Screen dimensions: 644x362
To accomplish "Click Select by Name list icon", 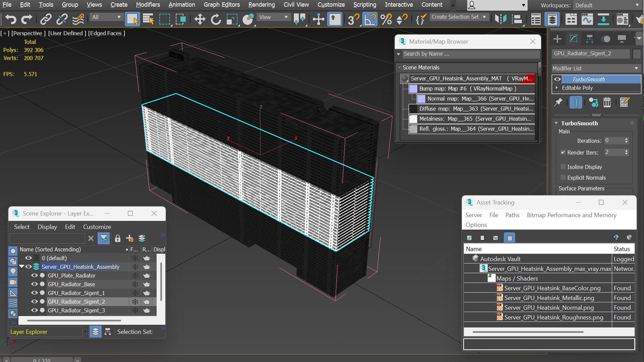I will [x=148, y=19].
